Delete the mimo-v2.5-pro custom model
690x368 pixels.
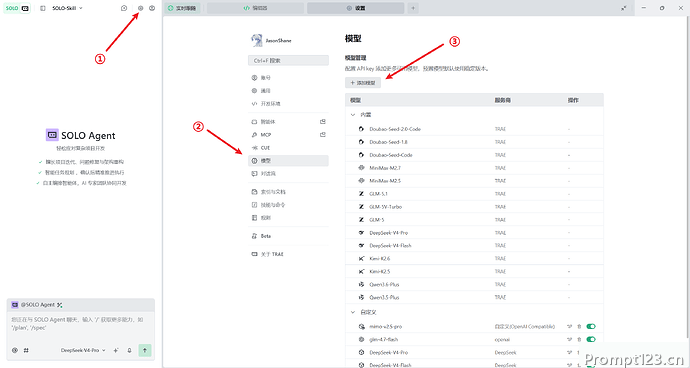pos(579,327)
